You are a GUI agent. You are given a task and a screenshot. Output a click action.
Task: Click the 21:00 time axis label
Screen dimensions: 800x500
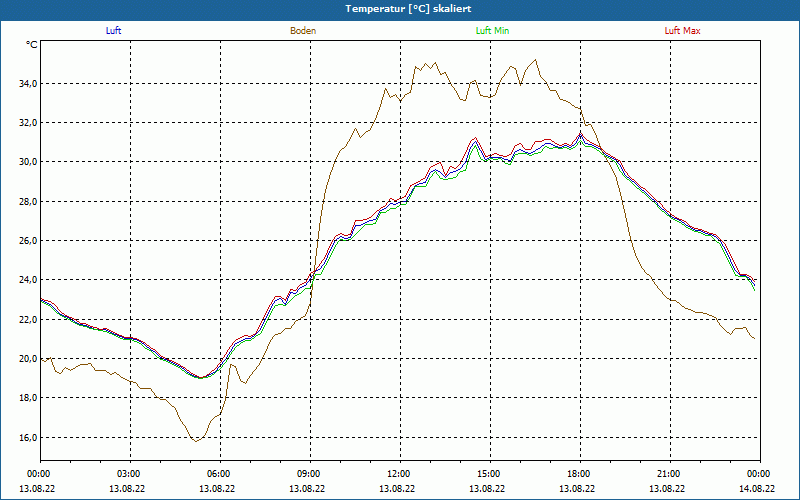tap(670, 474)
